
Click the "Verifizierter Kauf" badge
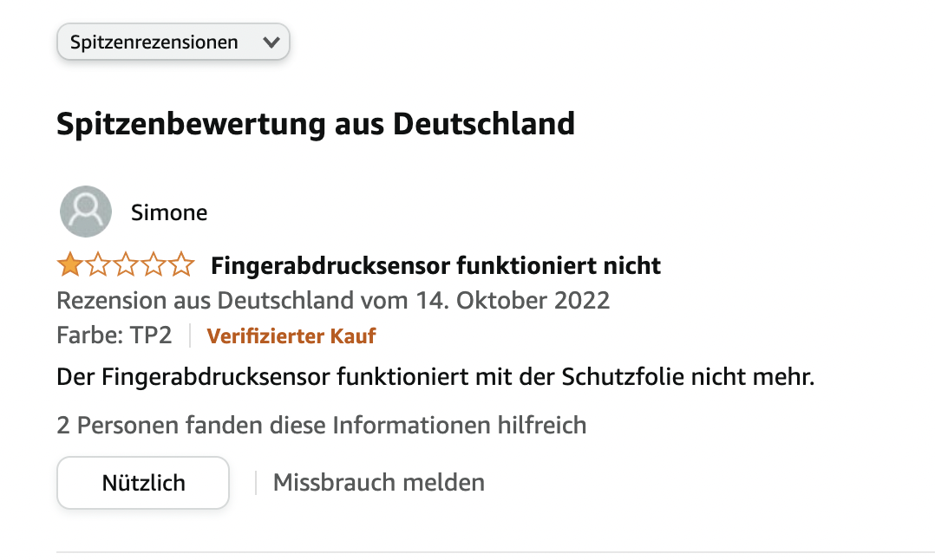pyautogui.click(x=291, y=335)
